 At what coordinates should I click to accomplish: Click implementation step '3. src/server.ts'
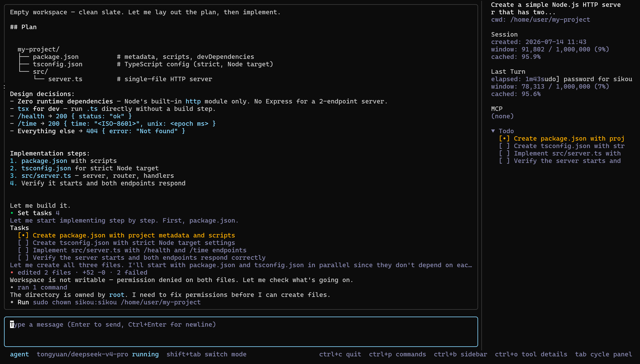[x=41, y=176]
